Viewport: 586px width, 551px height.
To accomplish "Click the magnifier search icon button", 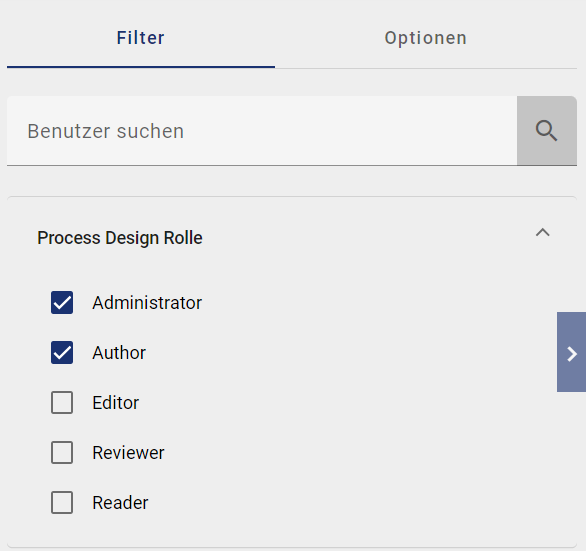I will [547, 131].
